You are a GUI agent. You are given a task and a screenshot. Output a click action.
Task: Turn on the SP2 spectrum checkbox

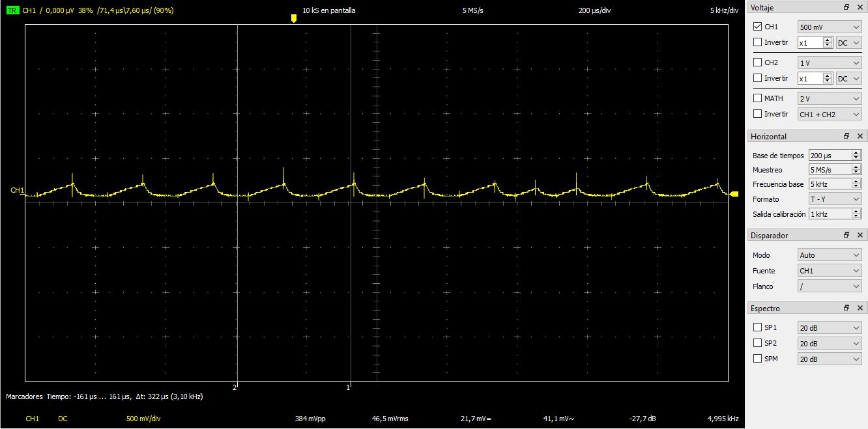(x=757, y=343)
